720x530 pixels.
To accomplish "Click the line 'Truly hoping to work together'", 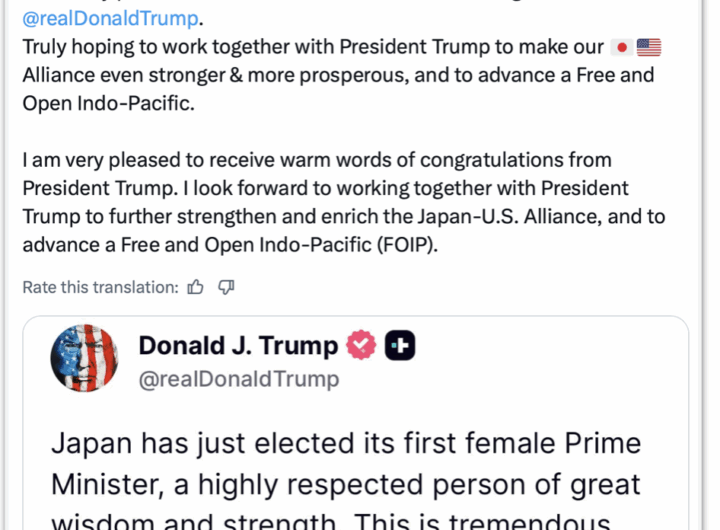I will point(313,47).
